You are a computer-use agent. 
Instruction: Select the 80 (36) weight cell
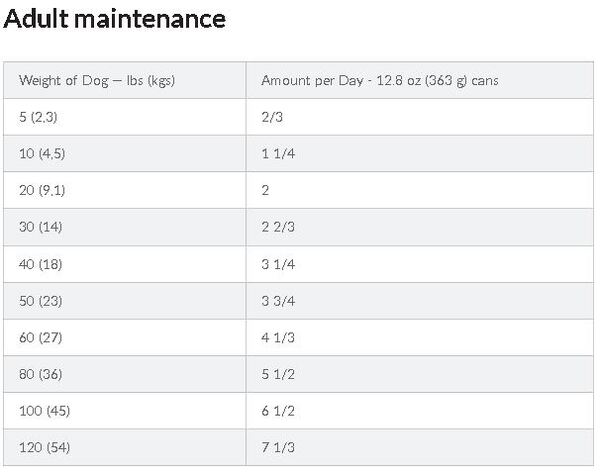tap(125, 374)
